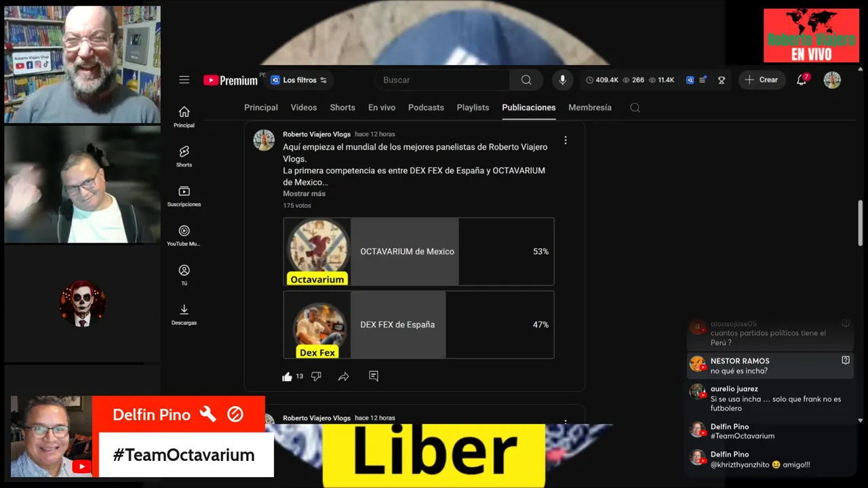Click the 47% result value
Screen dimensions: 868x488
(540, 325)
